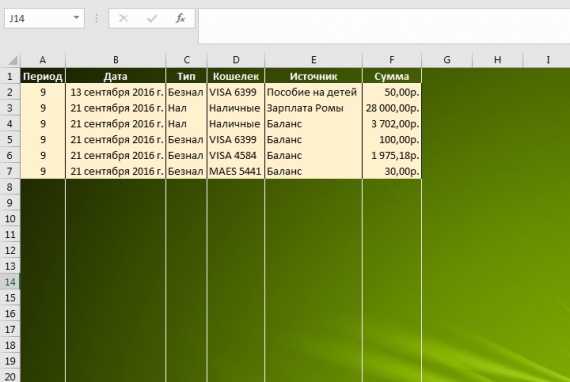Select 'Безнал' type cell in row 6

(186, 156)
